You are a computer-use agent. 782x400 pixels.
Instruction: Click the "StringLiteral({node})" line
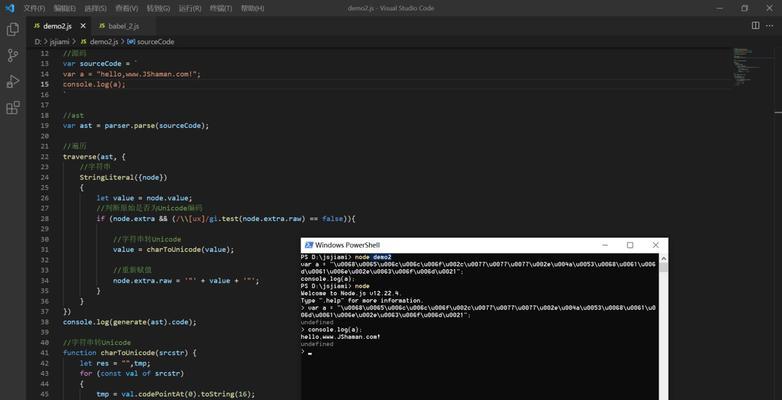click(123, 177)
